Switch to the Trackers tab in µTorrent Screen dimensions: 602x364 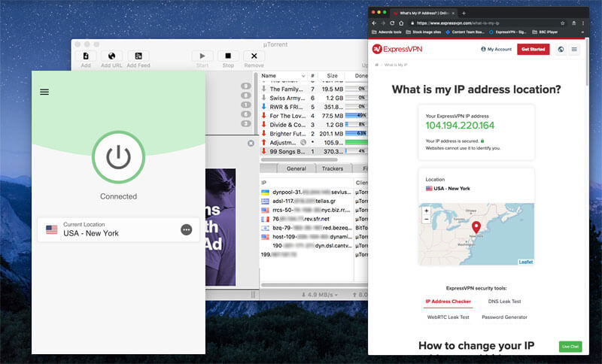(x=333, y=168)
